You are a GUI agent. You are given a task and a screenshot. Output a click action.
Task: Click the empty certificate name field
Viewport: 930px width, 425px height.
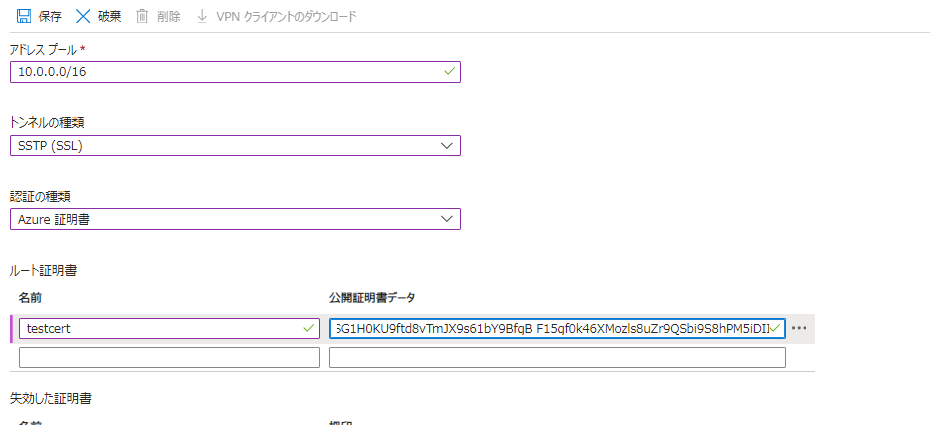tap(169, 357)
